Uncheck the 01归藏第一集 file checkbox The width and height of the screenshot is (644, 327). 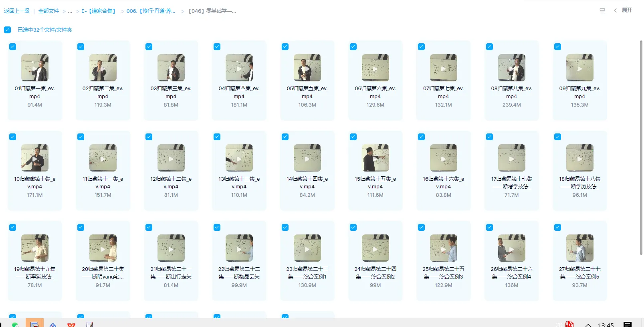point(13,46)
